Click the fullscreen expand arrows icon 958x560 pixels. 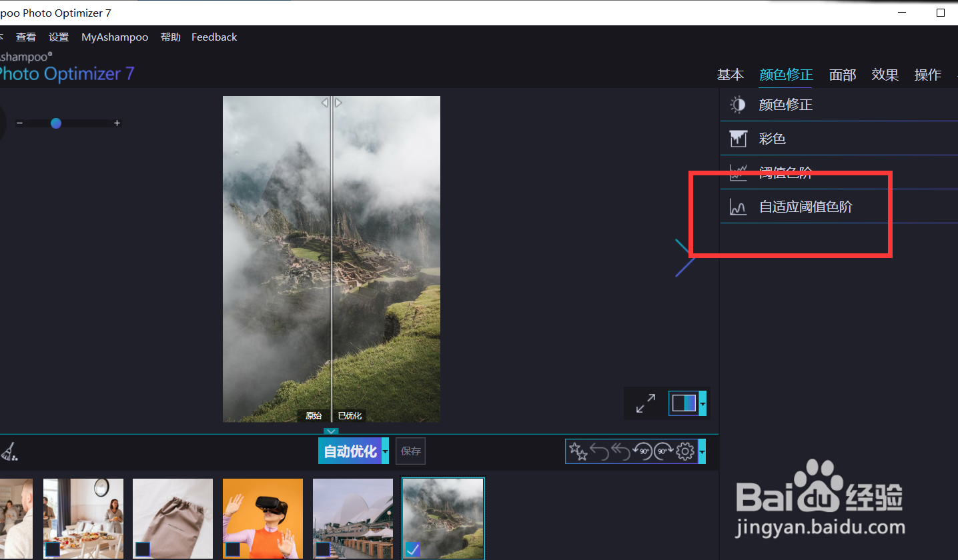coord(645,403)
